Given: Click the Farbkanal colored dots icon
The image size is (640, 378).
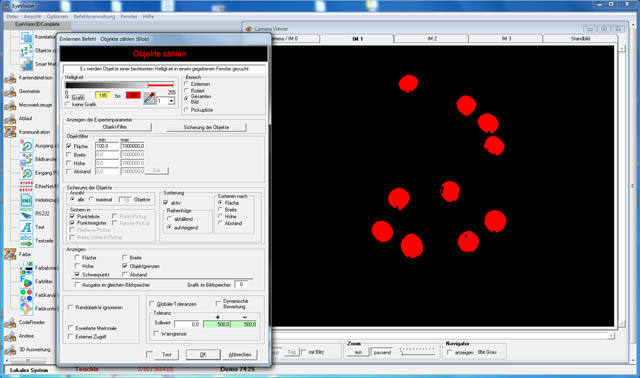Looking at the screenshot, I should pyautogui.click(x=27, y=295).
